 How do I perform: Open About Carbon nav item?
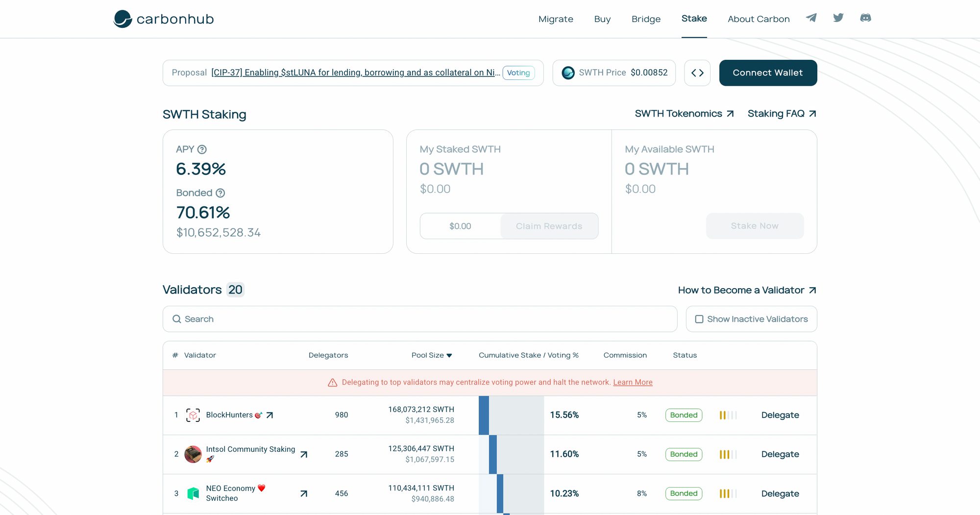(759, 19)
